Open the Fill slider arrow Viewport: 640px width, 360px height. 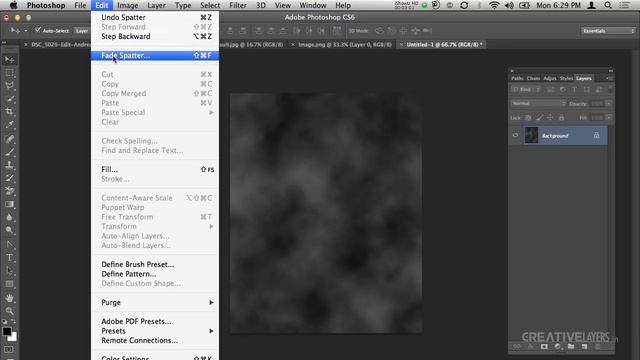tap(609, 118)
